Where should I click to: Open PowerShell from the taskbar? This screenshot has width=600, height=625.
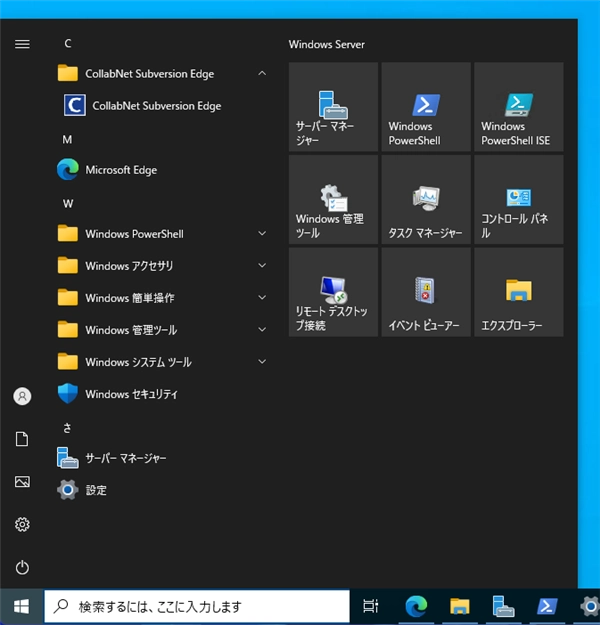(547, 607)
